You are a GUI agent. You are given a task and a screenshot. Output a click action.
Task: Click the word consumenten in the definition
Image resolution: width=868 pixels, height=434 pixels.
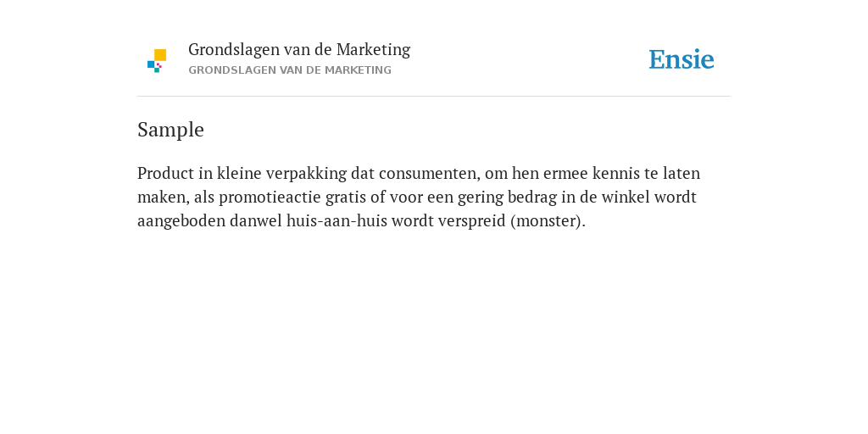429,173
